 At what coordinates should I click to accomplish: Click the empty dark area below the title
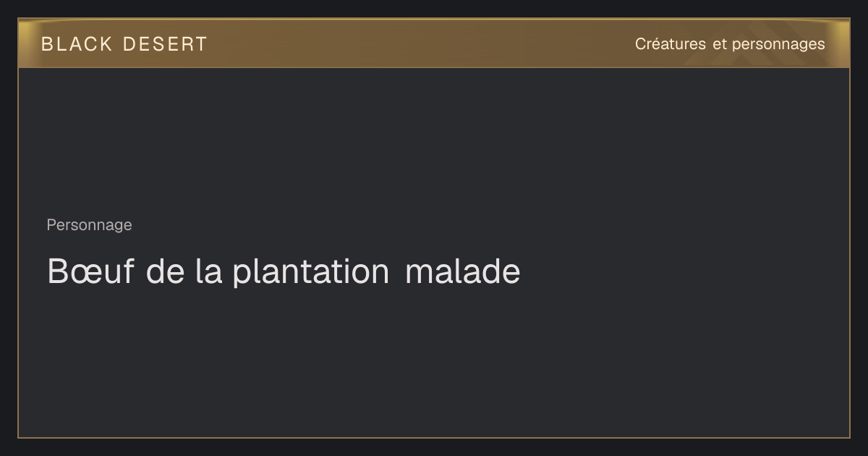pyautogui.click(x=434, y=362)
